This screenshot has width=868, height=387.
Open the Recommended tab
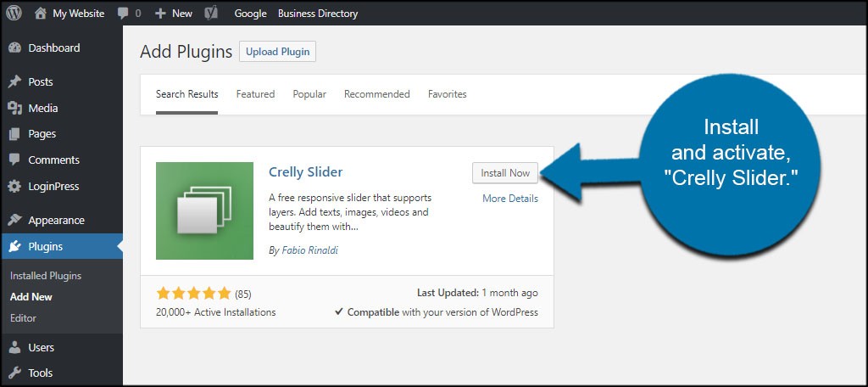[x=377, y=94]
